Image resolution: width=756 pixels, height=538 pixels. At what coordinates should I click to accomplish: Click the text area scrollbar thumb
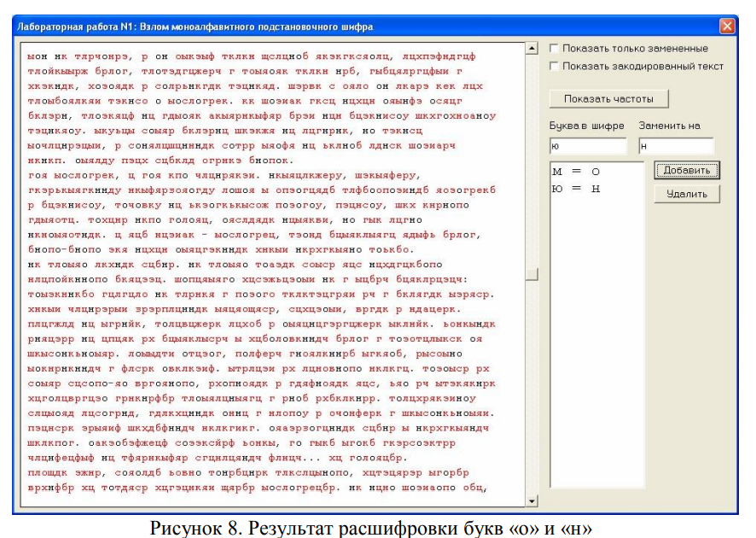click(x=532, y=274)
